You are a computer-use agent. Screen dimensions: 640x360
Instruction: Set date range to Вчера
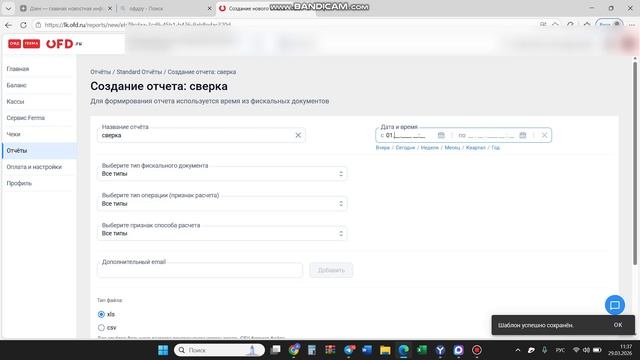pyautogui.click(x=382, y=148)
